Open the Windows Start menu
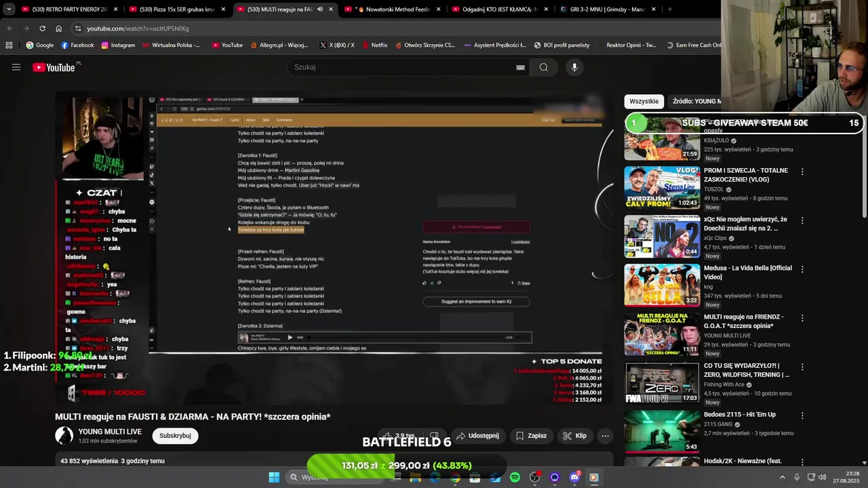This screenshot has height=488, width=868. pyautogui.click(x=274, y=478)
